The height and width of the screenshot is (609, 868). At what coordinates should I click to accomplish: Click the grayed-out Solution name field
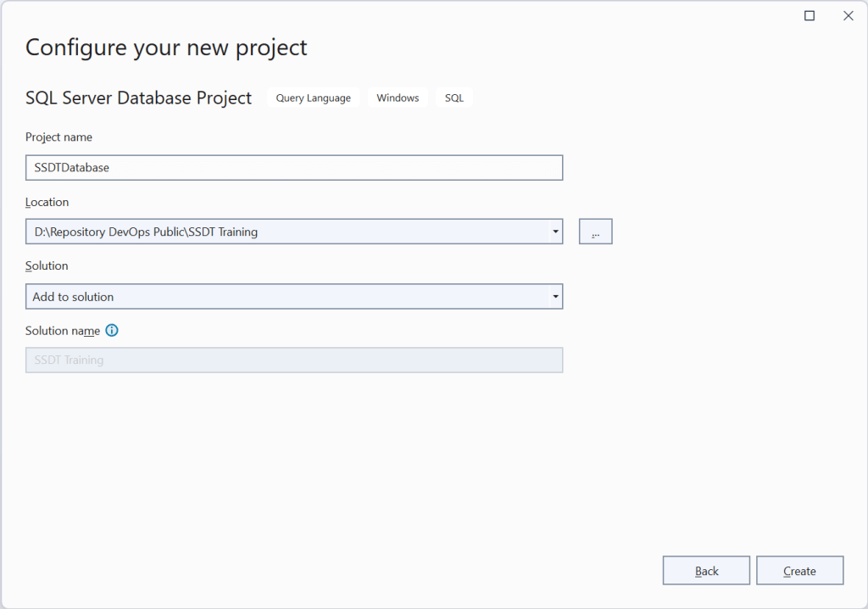click(x=294, y=360)
